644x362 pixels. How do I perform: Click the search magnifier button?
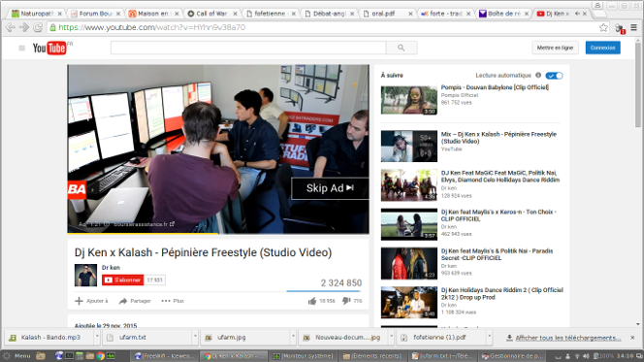point(402,48)
